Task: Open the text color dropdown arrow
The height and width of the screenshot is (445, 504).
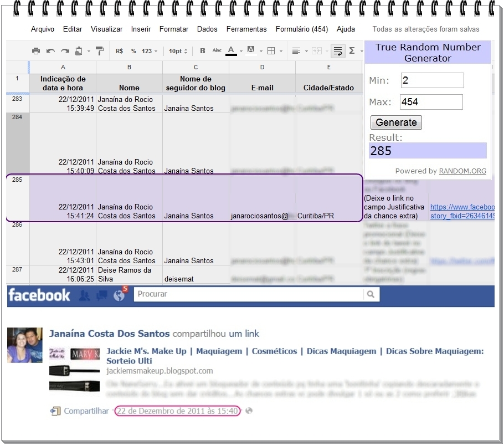Action: pyautogui.click(x=241, y=51)
